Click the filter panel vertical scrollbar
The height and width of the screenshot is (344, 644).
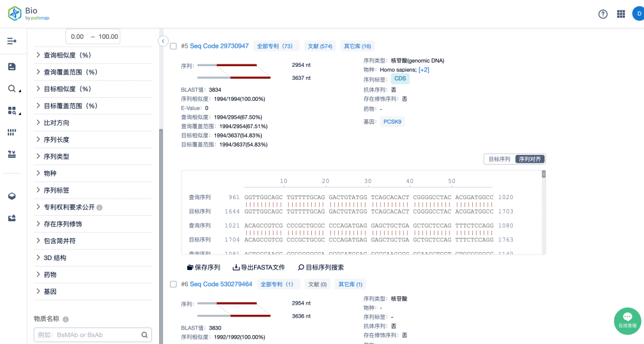[x=161, y=236]
